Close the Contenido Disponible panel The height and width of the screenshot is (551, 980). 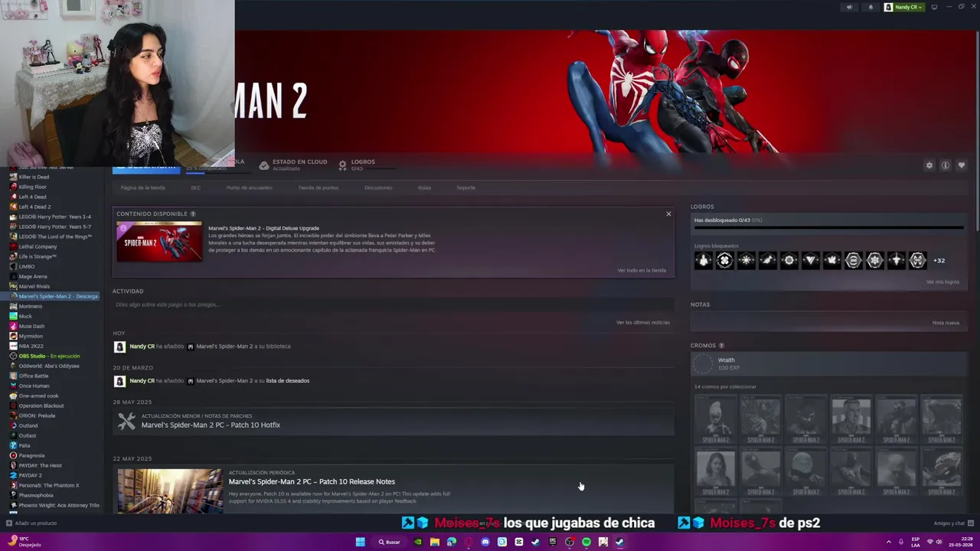tap(668, 214)
